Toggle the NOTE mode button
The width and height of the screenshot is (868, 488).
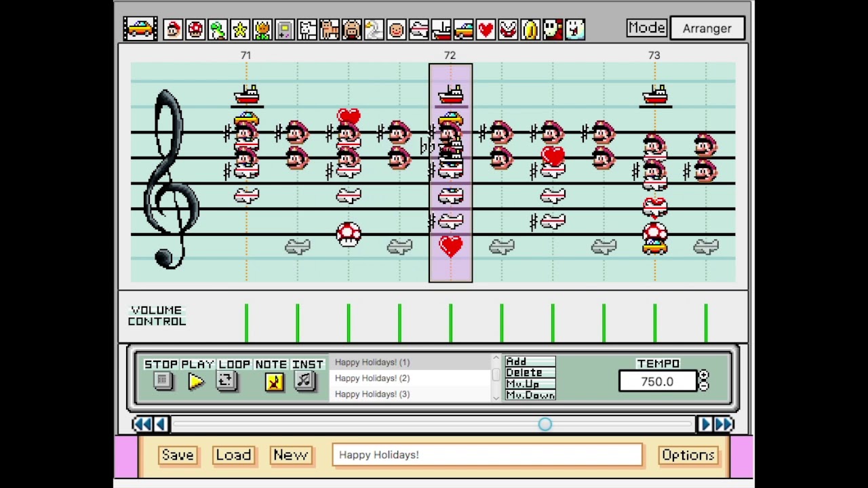274,382
